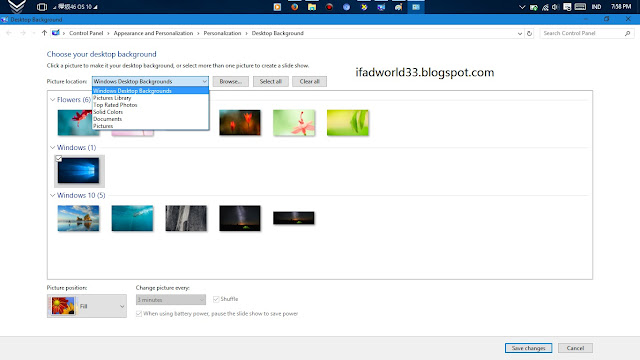Image resolution: width=640 pixels, height=360 pixels.
Task: Go up one level with up arrow
Action: 44,33
